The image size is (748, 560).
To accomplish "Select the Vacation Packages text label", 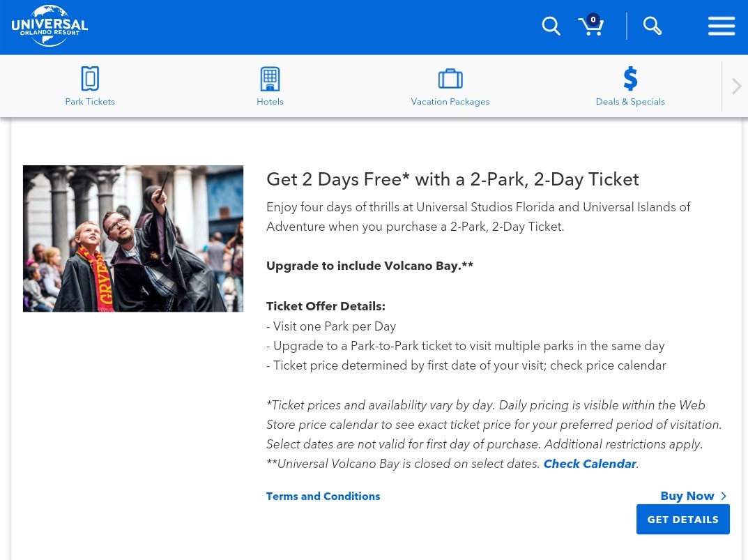I will pos(450,102).
